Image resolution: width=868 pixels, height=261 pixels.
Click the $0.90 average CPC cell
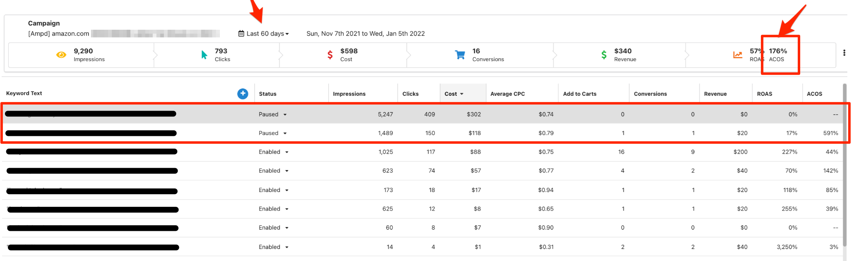click(x=546, y=228)
